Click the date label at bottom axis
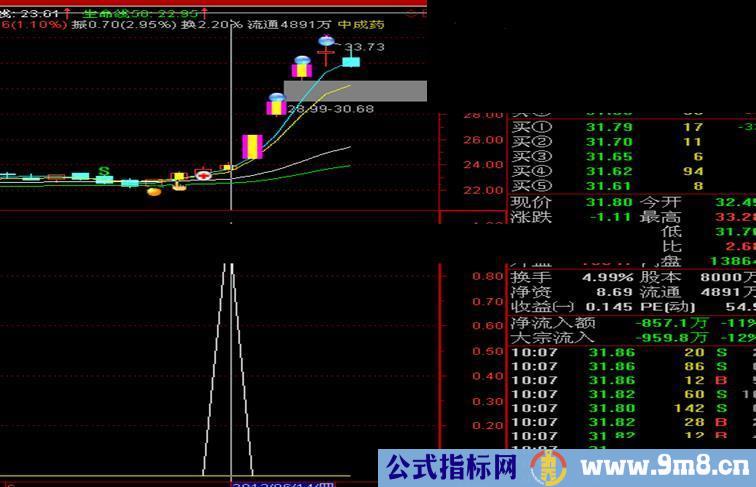 tap(284, 484)
